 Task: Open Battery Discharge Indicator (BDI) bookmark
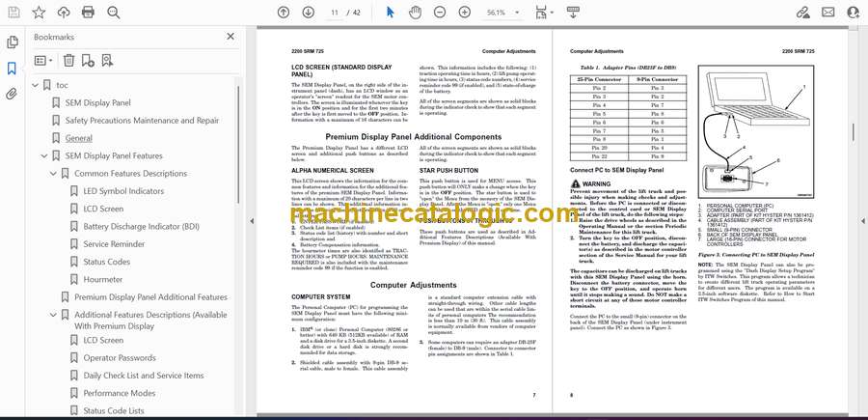coord(141,227)
